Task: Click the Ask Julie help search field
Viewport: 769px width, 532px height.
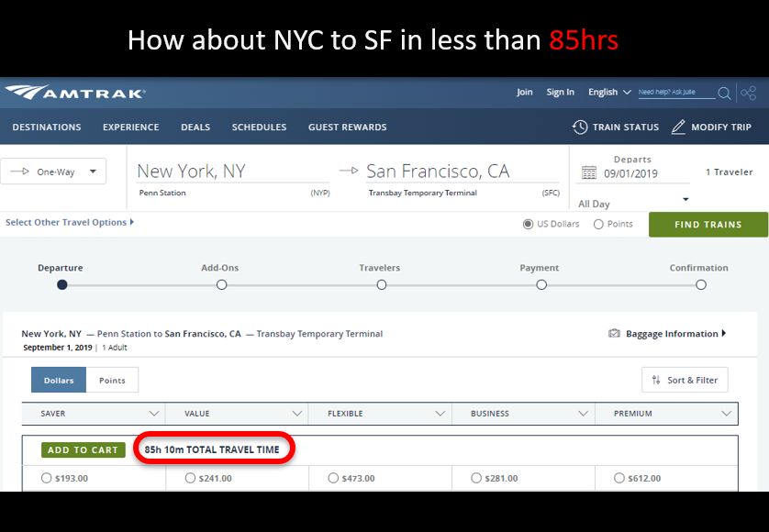Action: click(x=677, y=92)
